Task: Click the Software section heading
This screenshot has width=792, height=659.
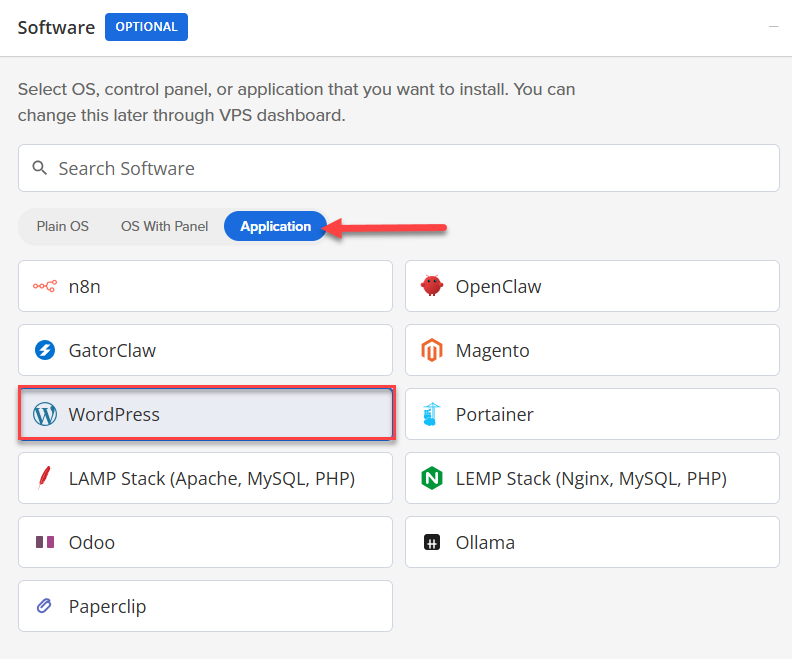Action: tap(56, 27)
